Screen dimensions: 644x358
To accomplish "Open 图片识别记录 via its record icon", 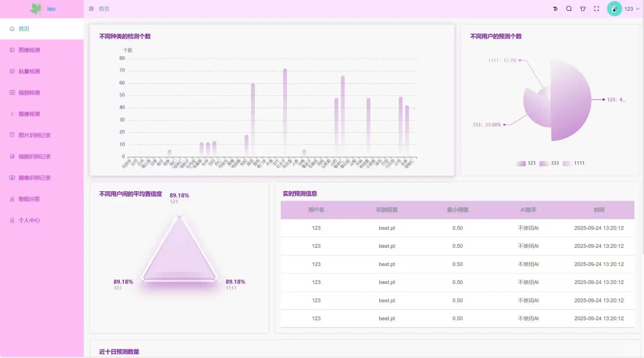I will pyautogui.click(x=12, y=135).
